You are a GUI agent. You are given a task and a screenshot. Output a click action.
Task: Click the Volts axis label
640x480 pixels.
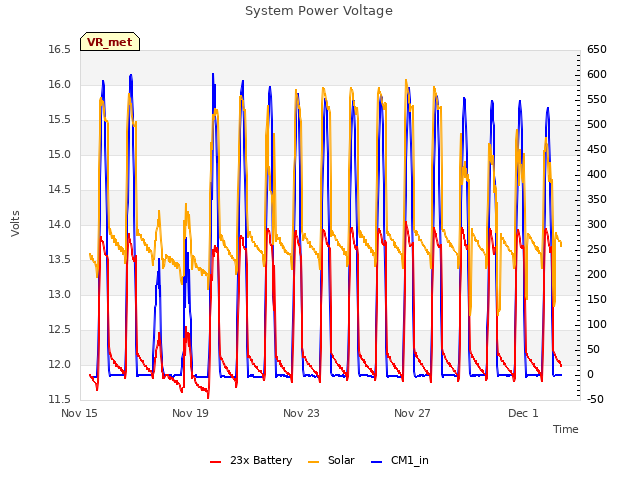[x=16, y=223]
